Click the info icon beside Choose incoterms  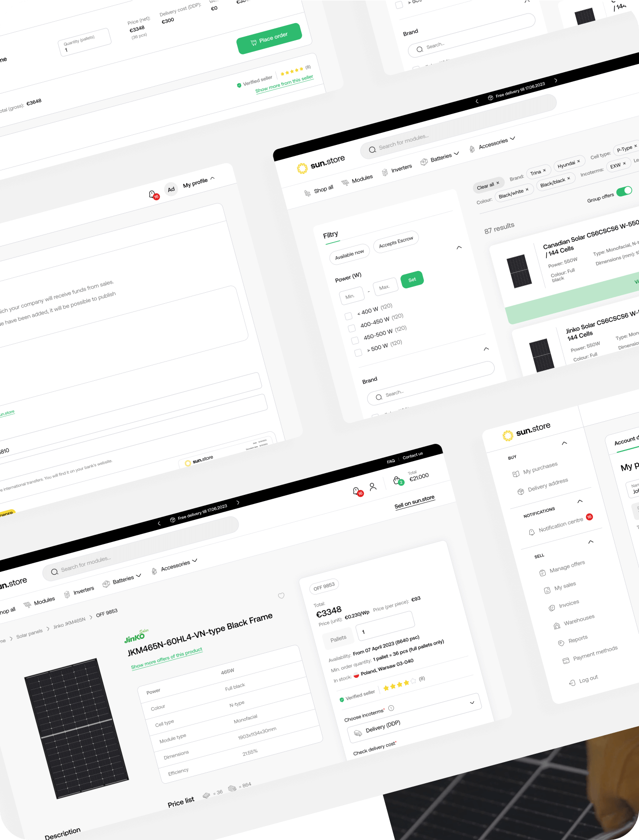pos(391,708)
